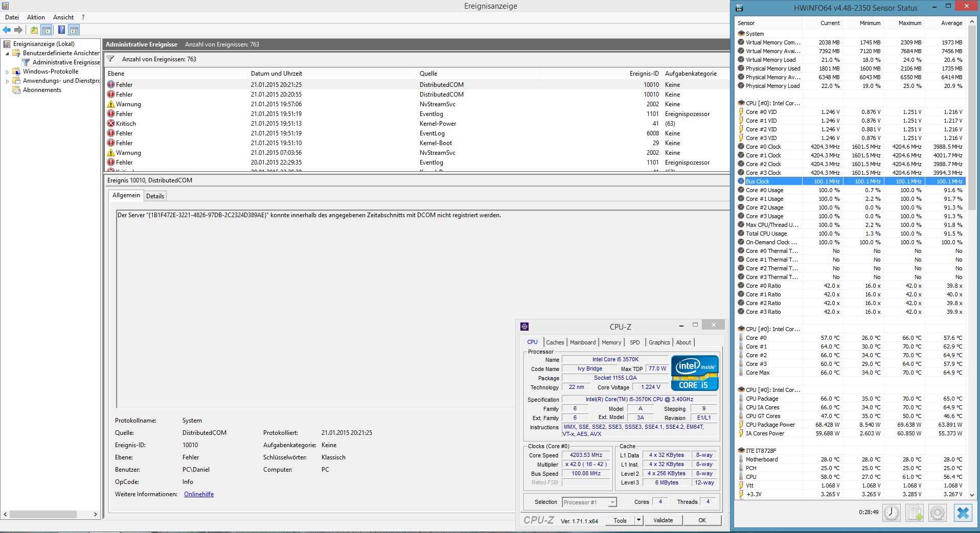The height and width of the screenshot is (533, 980).
Task: Select the Administrative Ereignisse tree item
Action: pyautogui.click(x=66, y=62)
